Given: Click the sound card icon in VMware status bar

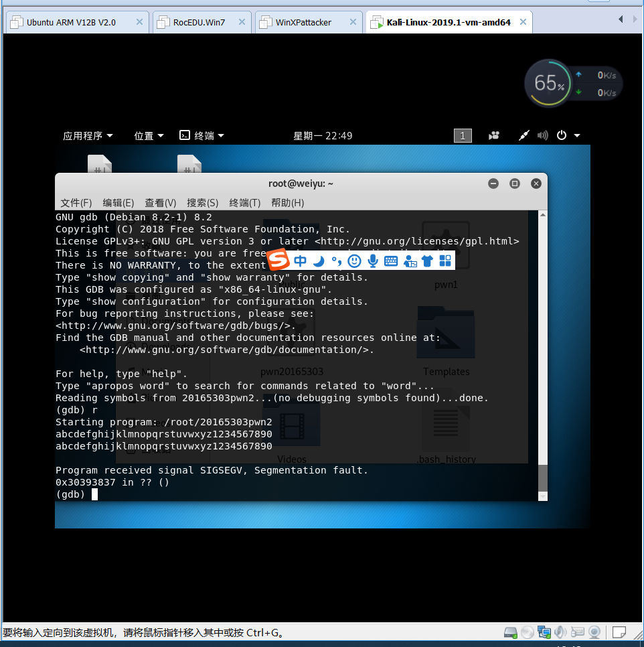Looking at the screenshot, I should 560,632.
